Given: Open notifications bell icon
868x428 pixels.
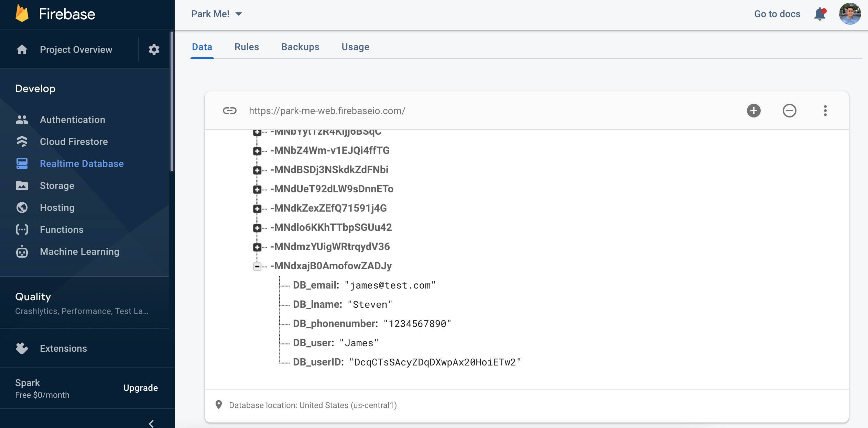Looking at the screenshot, I should (820, 14).
